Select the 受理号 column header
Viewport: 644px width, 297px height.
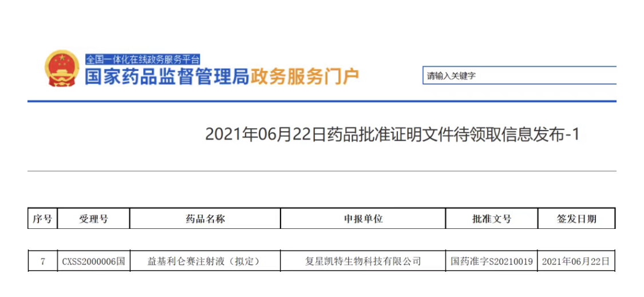(x=93, y=219)
